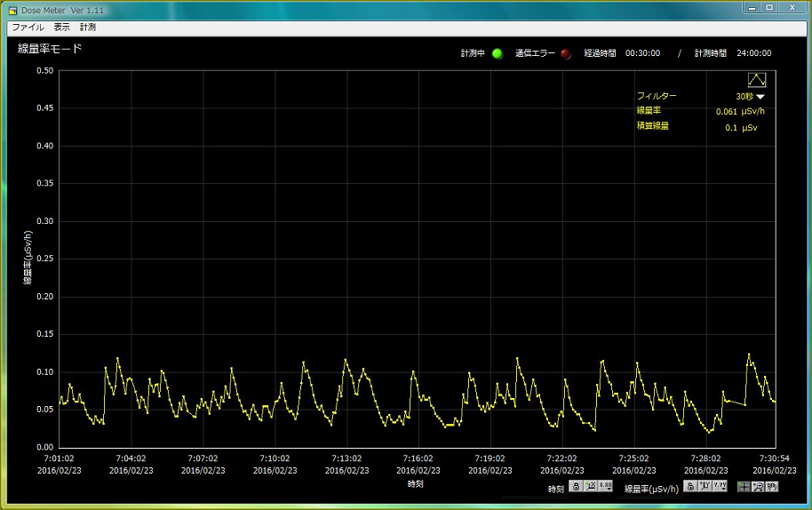Click the Dose Meter title bar icon

(12, 10)
